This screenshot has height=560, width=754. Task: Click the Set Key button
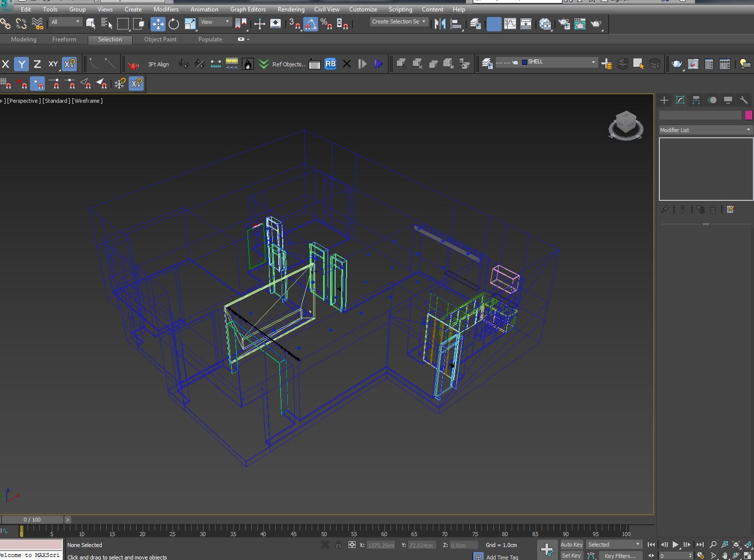[571, 556]
